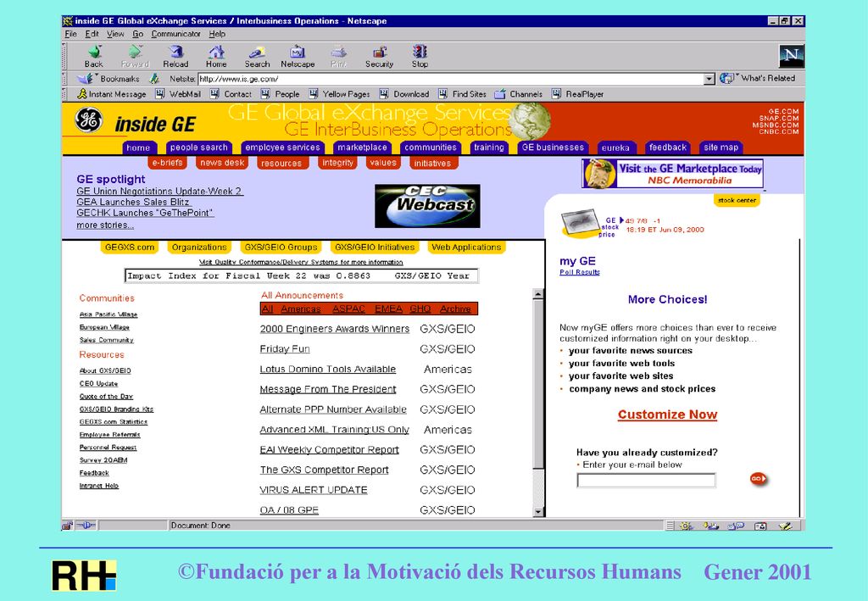This screenshot has width=868, height=601.
Task: Click the Stop loading icon
Action: tap(420, 52)
